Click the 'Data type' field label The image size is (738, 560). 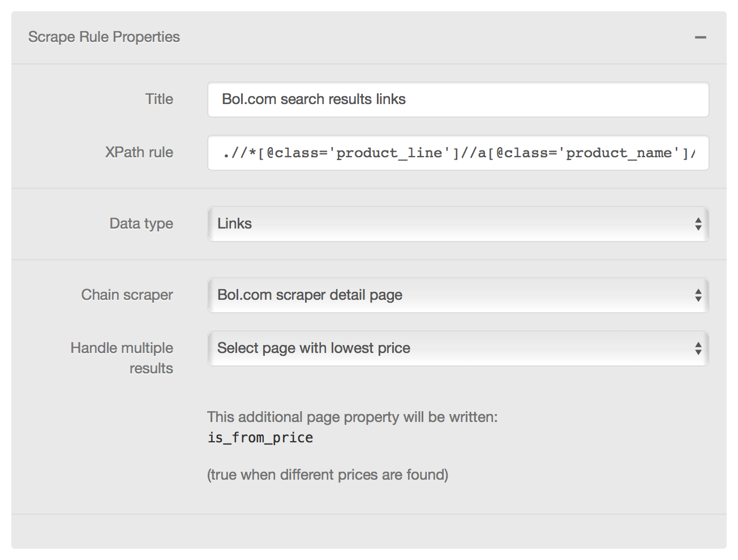[x=141, y=224]
